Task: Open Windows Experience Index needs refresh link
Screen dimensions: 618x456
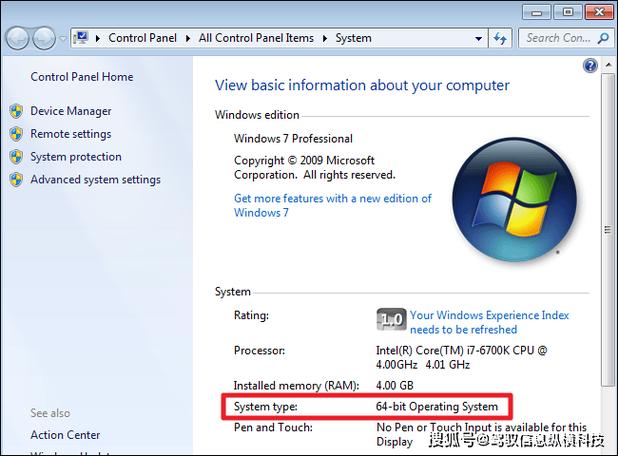Action: coord(490,322)
